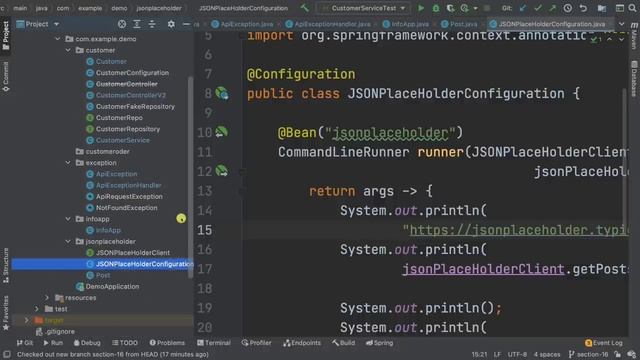Toggle read-only lock in status bar
This screenshot has height=360, width=640.
point(618,354)
